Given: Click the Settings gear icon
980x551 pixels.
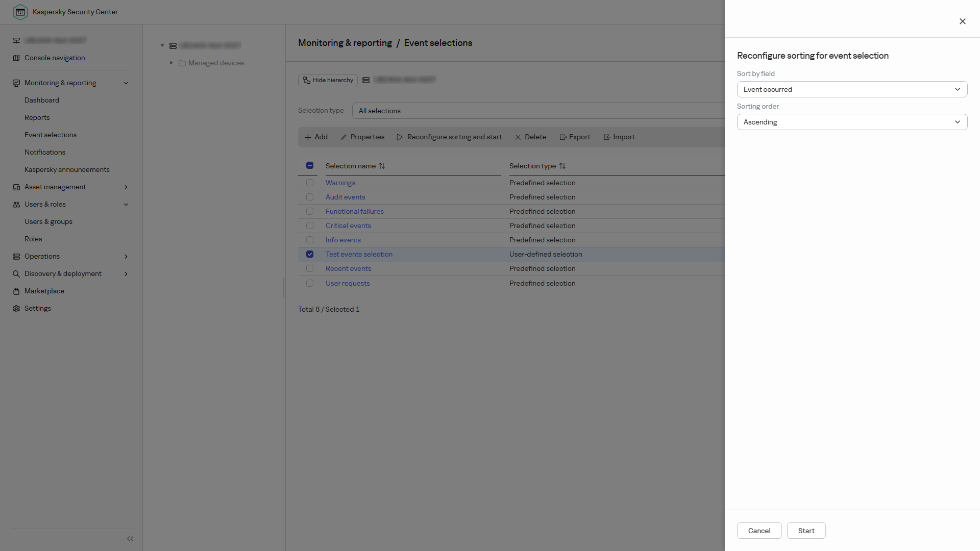Looking at the screenshot, I should [16, 309].
